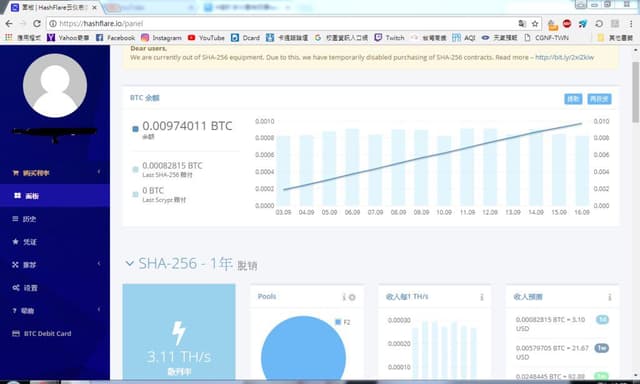Open the other bookmarks folder
This screenshot has height=384, width=640.
pyautogui.click(x=615, y=38)
